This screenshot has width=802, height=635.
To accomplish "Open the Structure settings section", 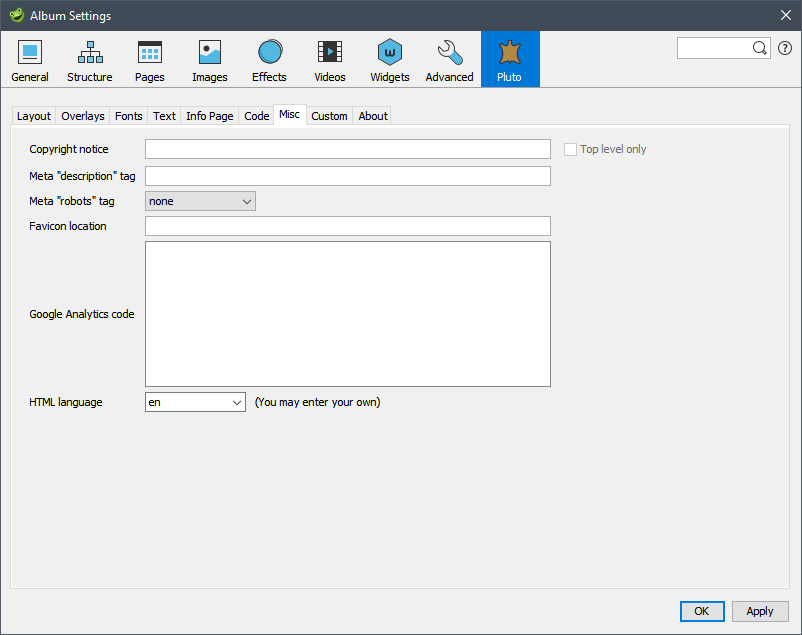I will 90,59.
